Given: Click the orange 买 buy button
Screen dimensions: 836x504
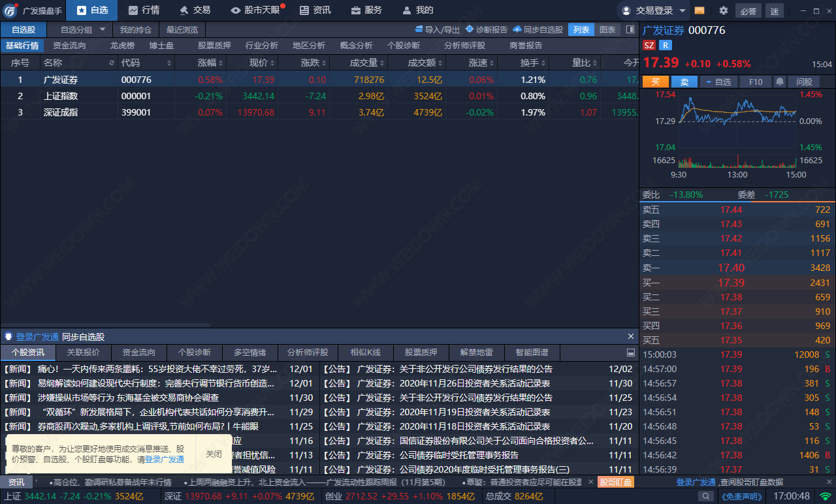Looking at the screenshot, I should click(x=656, y=82).
